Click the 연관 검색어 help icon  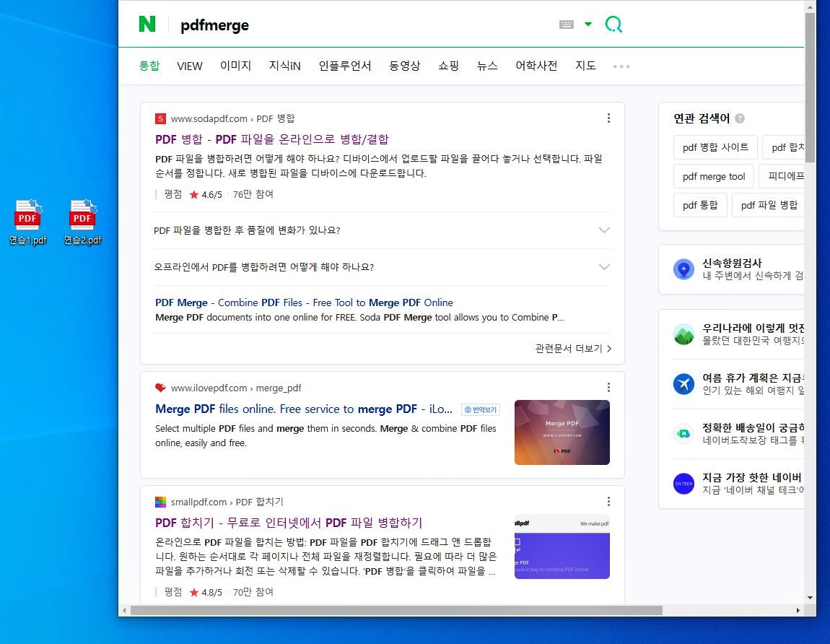pos(740,118)
